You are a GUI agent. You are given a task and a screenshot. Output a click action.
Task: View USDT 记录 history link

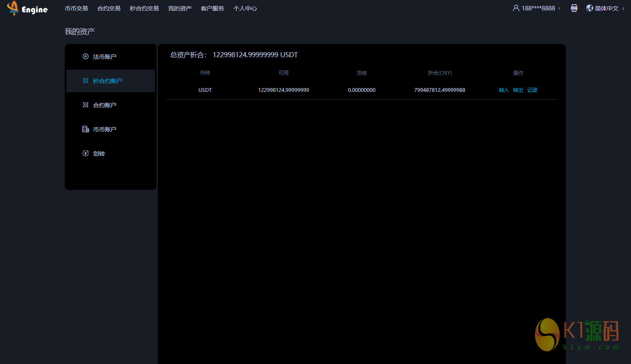tap(532, 90)
